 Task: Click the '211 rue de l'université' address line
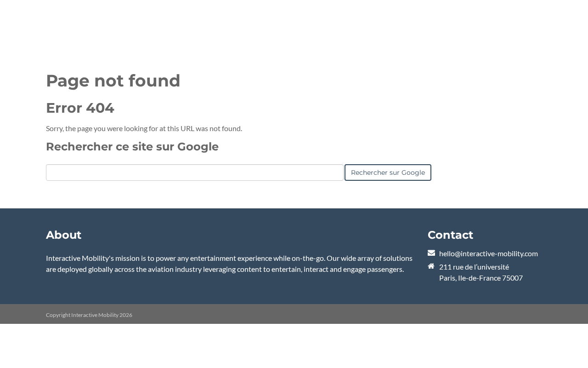click(474, 267)
